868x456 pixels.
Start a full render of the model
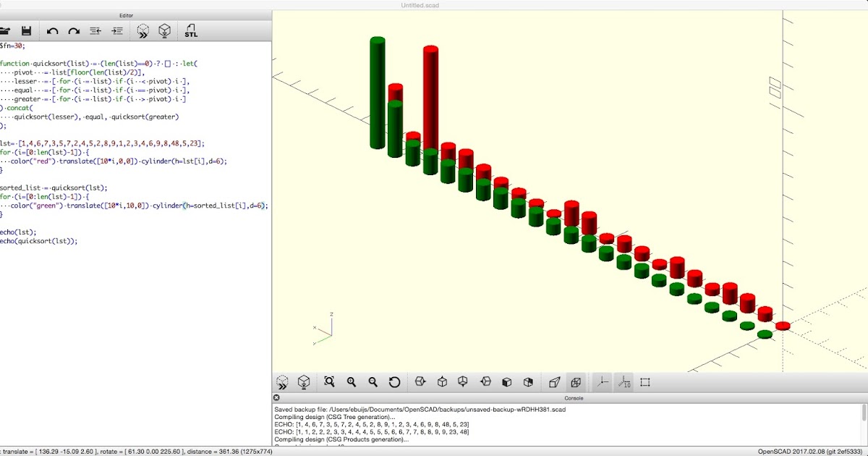tap(165, 30)
